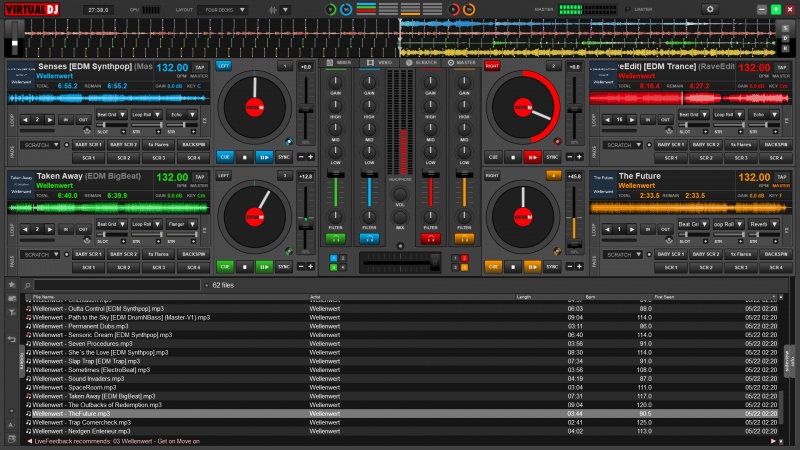The height and width of the screenshot is (450, 800).
Task: Trigger BACKSPIN pad on Taken Away deck
Action: 193,254
